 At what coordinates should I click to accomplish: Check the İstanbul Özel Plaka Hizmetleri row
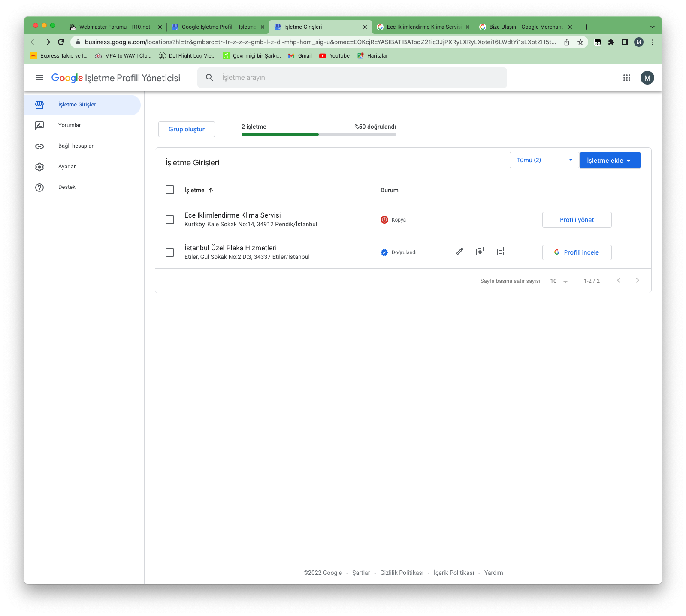click(170, 252)
